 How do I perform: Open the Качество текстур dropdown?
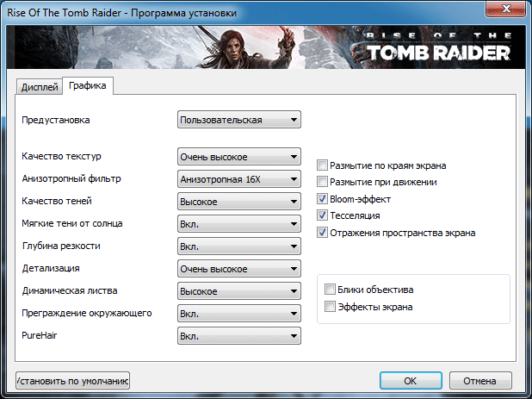[x=239, y=157]
